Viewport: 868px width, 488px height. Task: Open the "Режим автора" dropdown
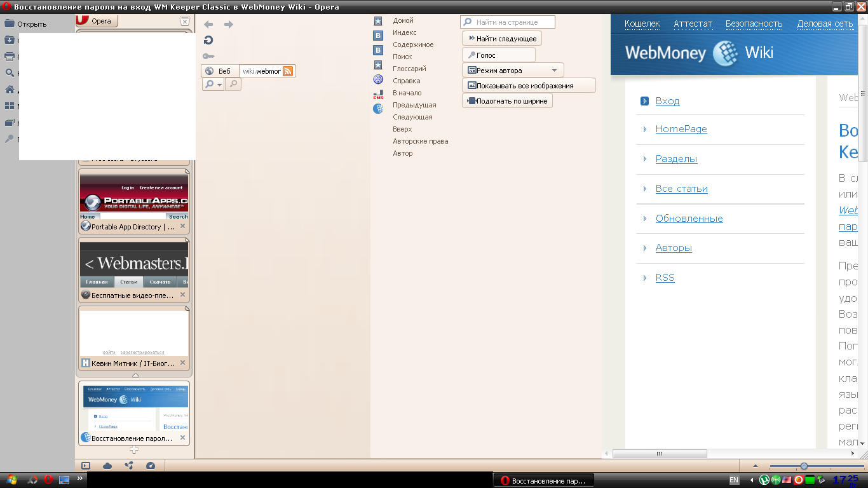(554, 71)
